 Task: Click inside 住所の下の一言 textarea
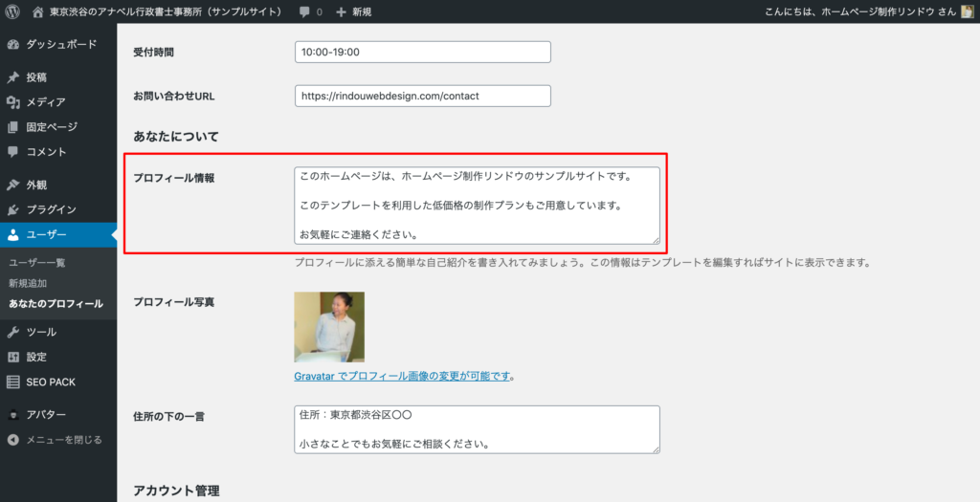coord(477,429)
